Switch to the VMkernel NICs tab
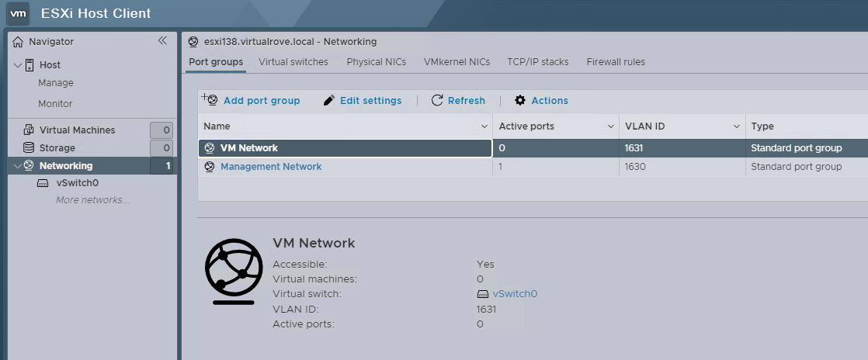868x360 pixels. (x=457, y=62)
